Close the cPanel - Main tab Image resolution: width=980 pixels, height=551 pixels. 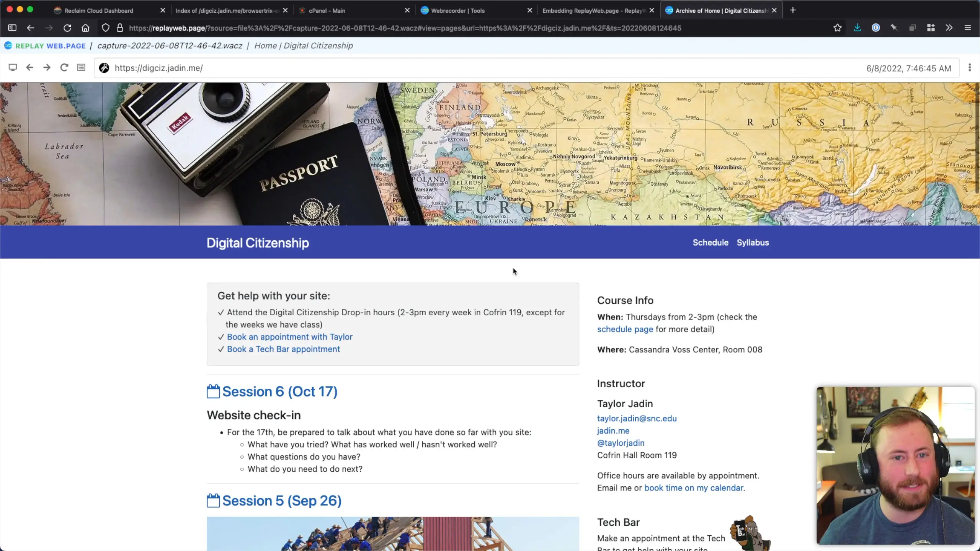coord(407,11)
